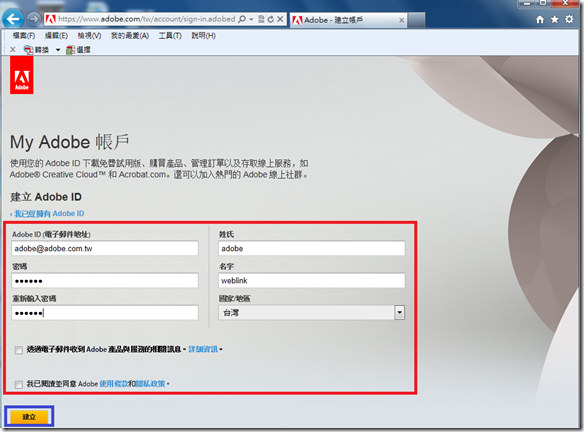Close the Adobe 建立帳戶 tab
The width and height of the screenshot is (584, 432).
pyautogui.click(x=402, y=20)
